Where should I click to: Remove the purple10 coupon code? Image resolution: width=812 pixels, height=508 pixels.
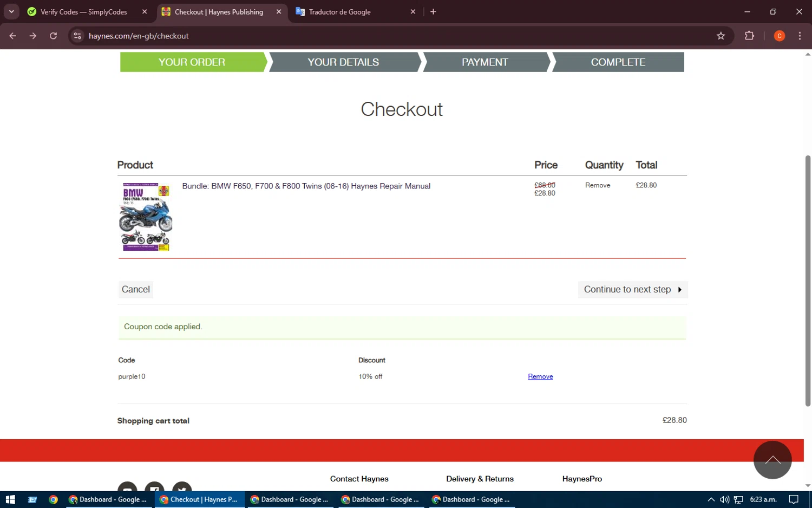(540, 376)
